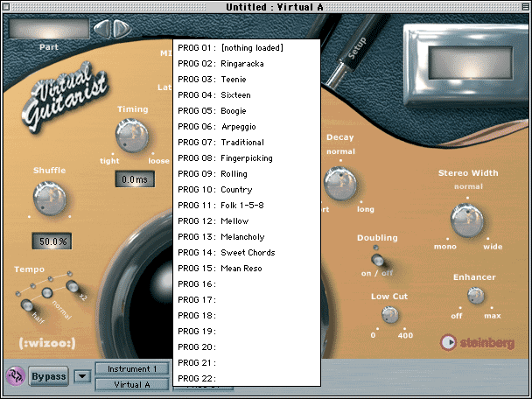Open the dropdown arrow next to Bypass

click(x=81, y=377)
